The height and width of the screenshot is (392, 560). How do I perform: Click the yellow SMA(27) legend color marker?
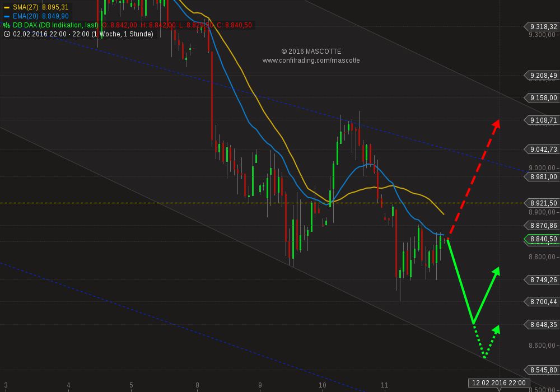6,7
